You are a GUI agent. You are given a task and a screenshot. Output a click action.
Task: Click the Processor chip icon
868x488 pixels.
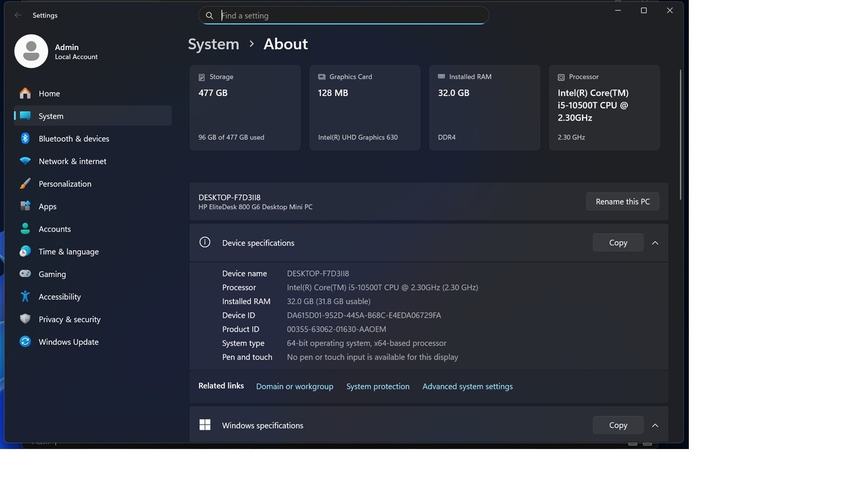coord(561,77)
